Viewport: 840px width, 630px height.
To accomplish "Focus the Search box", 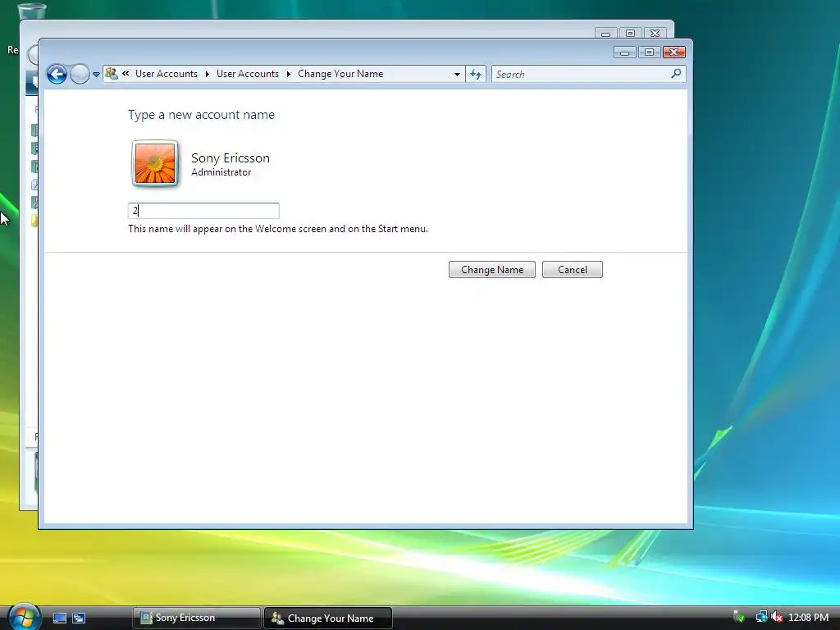I will (580, 74).
